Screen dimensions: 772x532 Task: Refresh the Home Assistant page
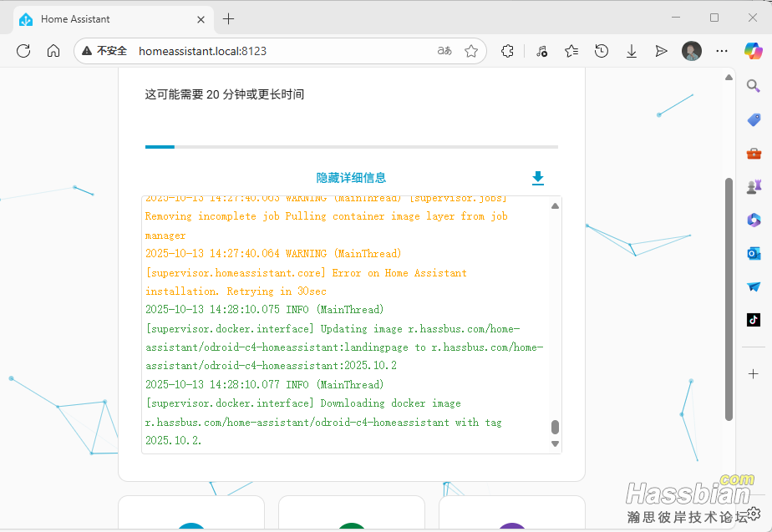tap(23, 51)
